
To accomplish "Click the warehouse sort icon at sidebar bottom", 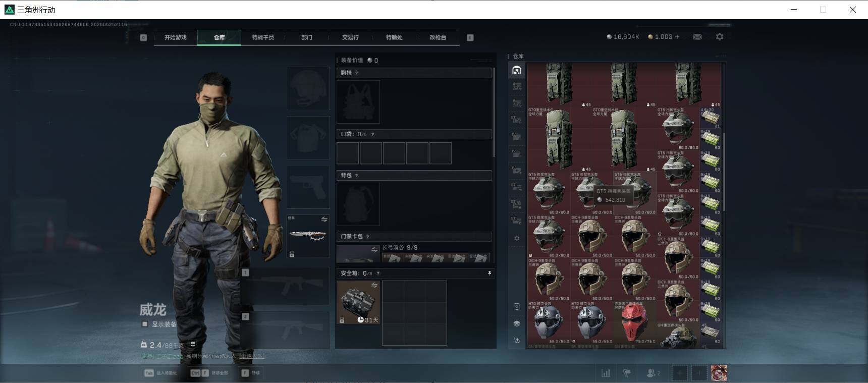I will 517,341.
